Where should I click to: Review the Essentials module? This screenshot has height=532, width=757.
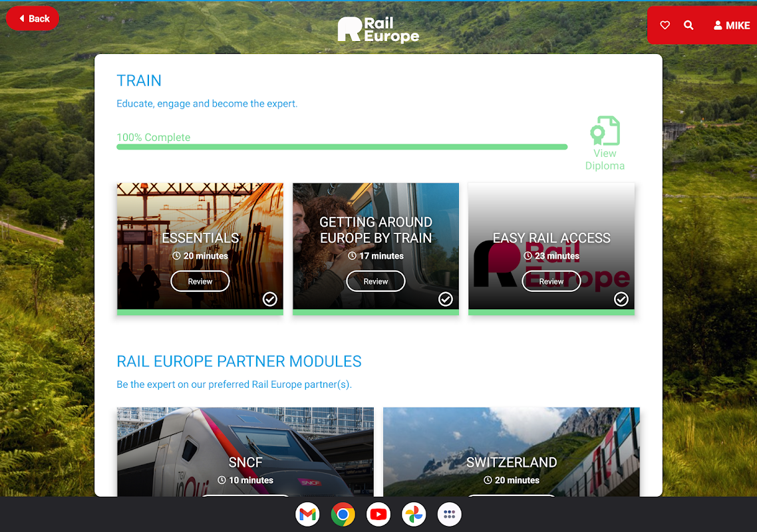click(200, 281)
